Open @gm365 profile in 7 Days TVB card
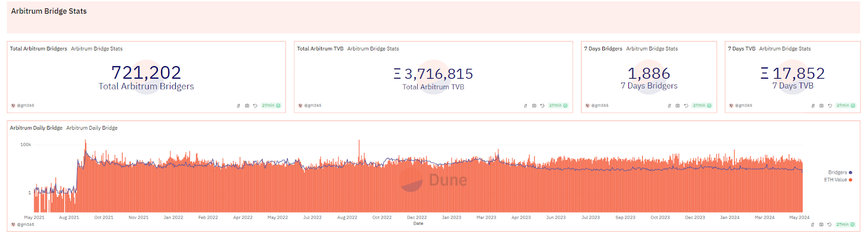The height and width of the screenshot is (235, 868). (x=743, y=106)
